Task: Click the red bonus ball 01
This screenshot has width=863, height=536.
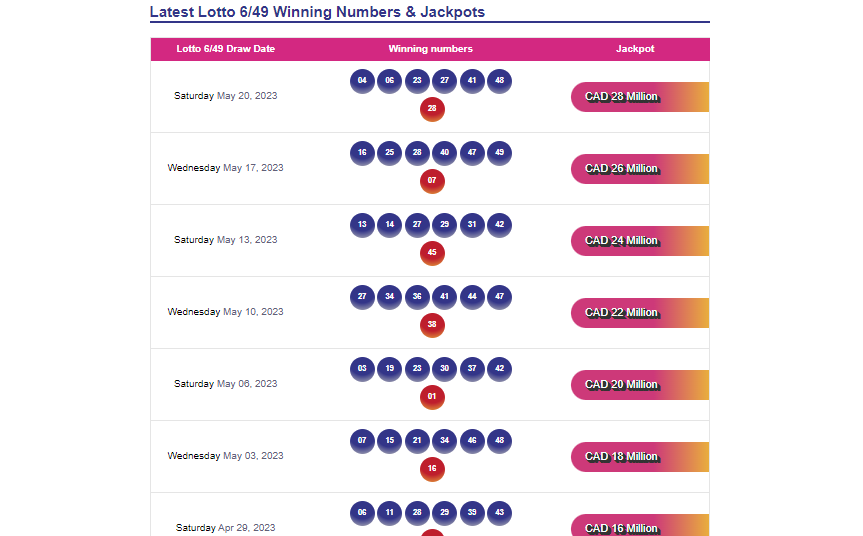Action: 432,397
